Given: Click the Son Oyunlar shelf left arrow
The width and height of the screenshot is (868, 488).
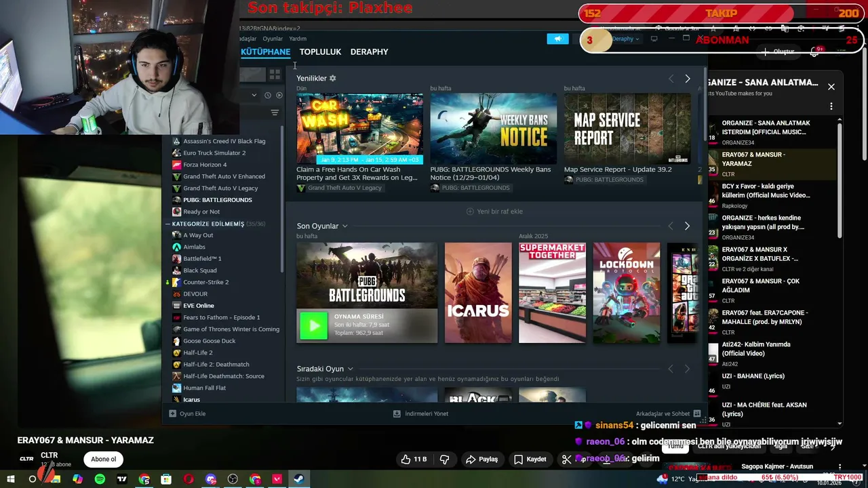Looking at the screenshot, I should click(x=671, y=226).
